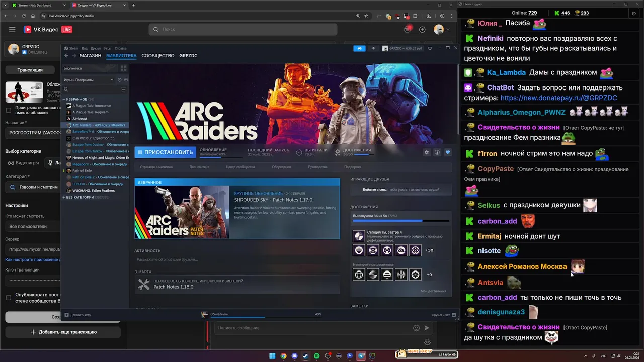The height and width of the screenshot is (362, 644).
Task: Open a new browser tab
Action: 133,5
